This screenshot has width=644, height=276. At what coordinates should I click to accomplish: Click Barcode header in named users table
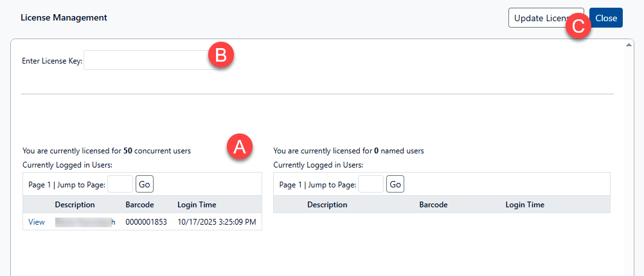433,205
